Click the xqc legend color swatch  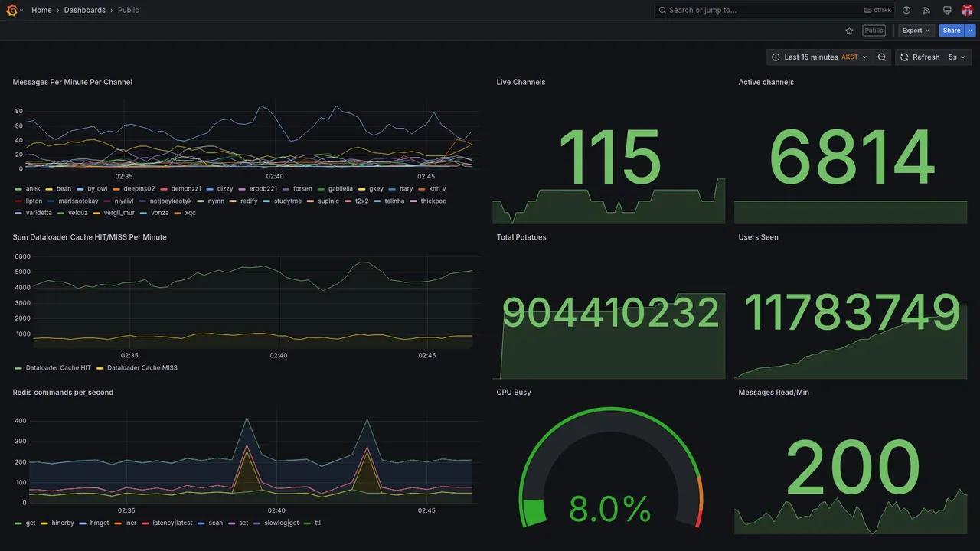click(178, 213)
